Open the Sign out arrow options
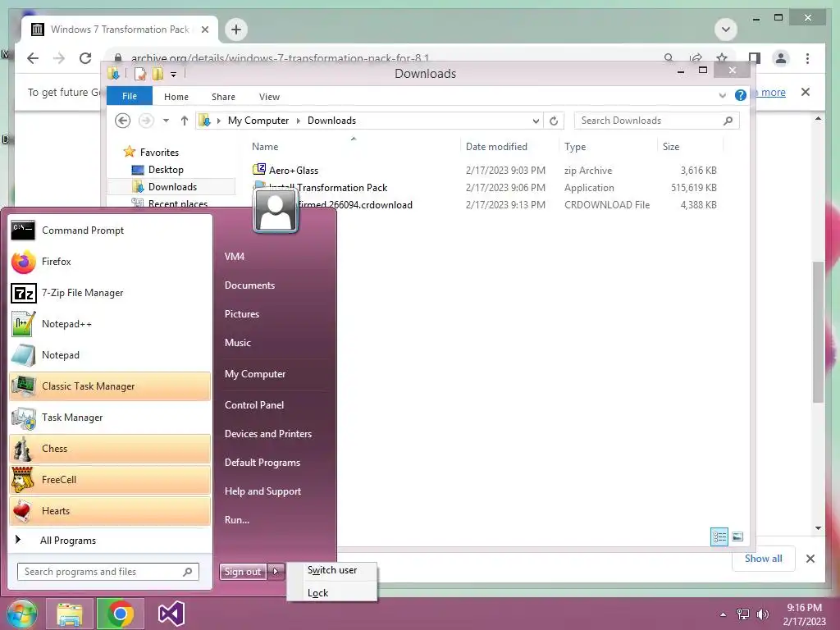Image resolution: width=840 pixels, height=630 pixels. (x=276, y=571)
